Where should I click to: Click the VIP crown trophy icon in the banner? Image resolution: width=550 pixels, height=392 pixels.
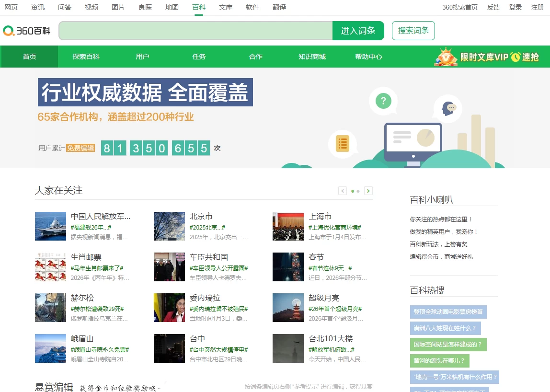click(x=445, y=56)
